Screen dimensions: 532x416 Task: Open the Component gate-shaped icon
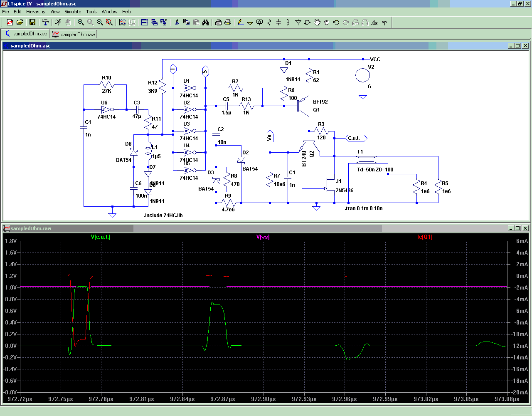click(308, 22)
